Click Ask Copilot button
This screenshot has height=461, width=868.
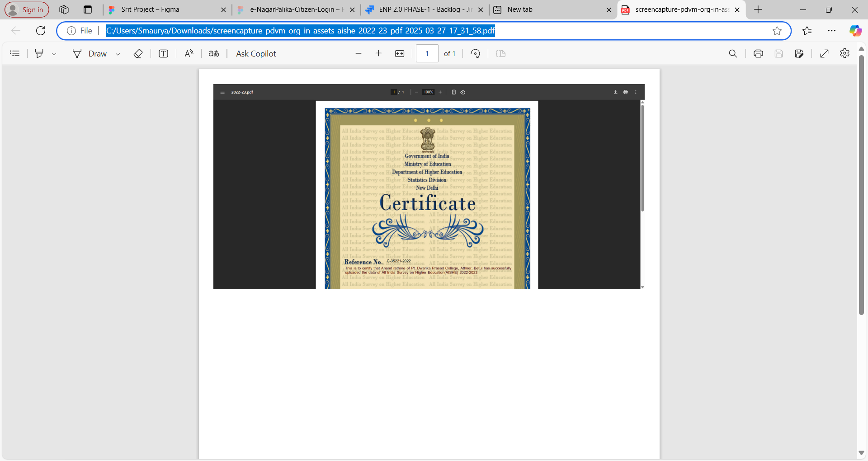pos(255,53)
